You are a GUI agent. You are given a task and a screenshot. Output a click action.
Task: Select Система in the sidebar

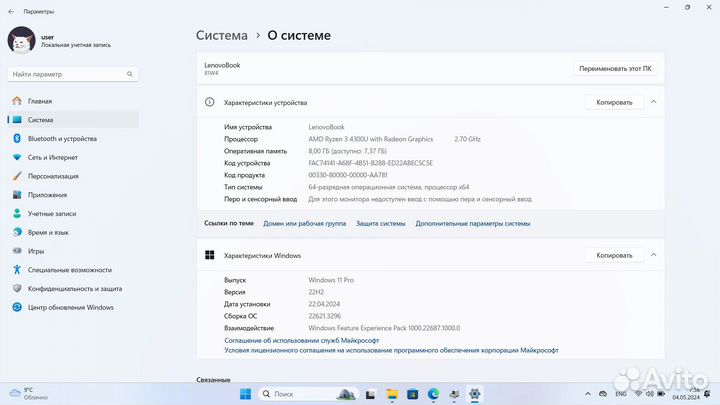click(73, 120)
